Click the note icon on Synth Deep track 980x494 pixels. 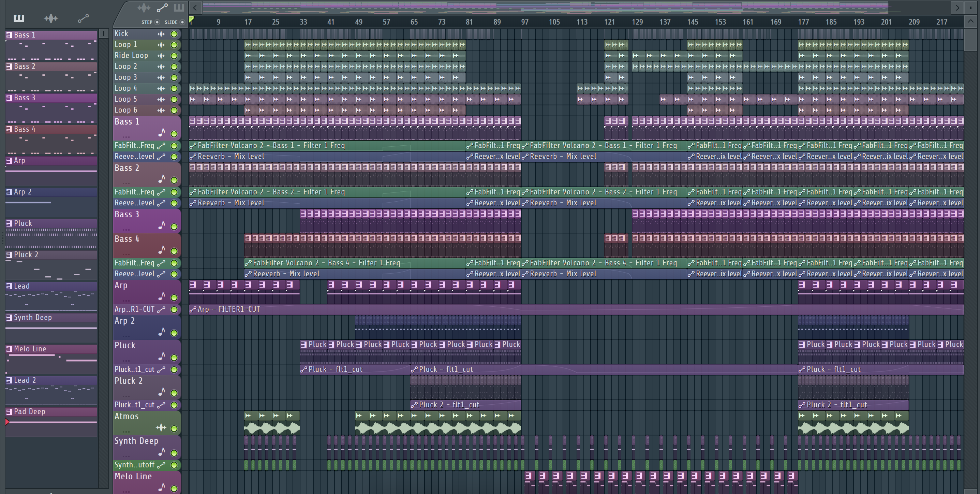(162, 452)
